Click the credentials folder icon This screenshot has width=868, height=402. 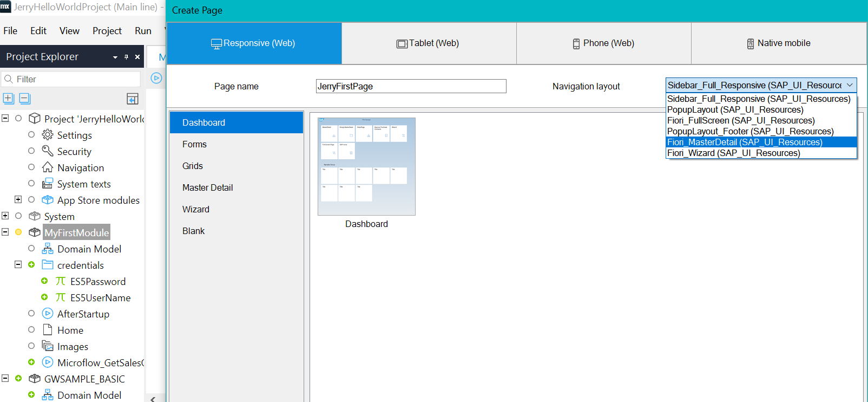pyautogui.click(x=48, y=265)
